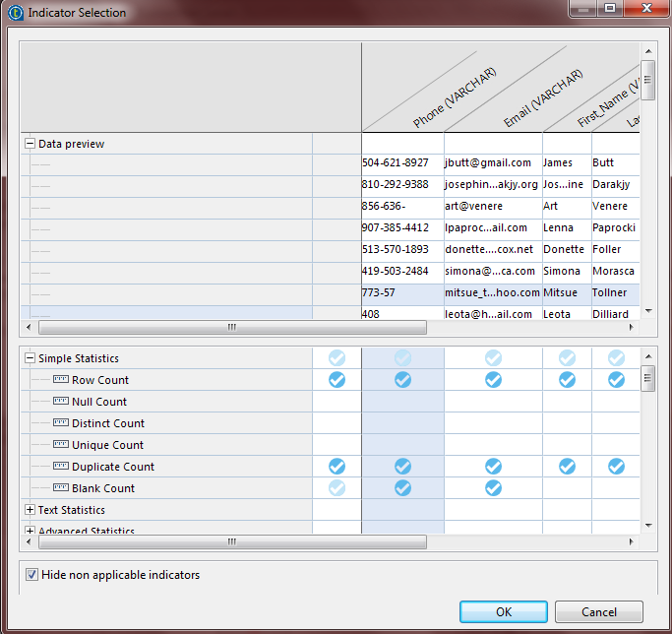Screen dimensions: 672x634
Task: Click the Blank Count indicator icon
Action: (61, 488)
